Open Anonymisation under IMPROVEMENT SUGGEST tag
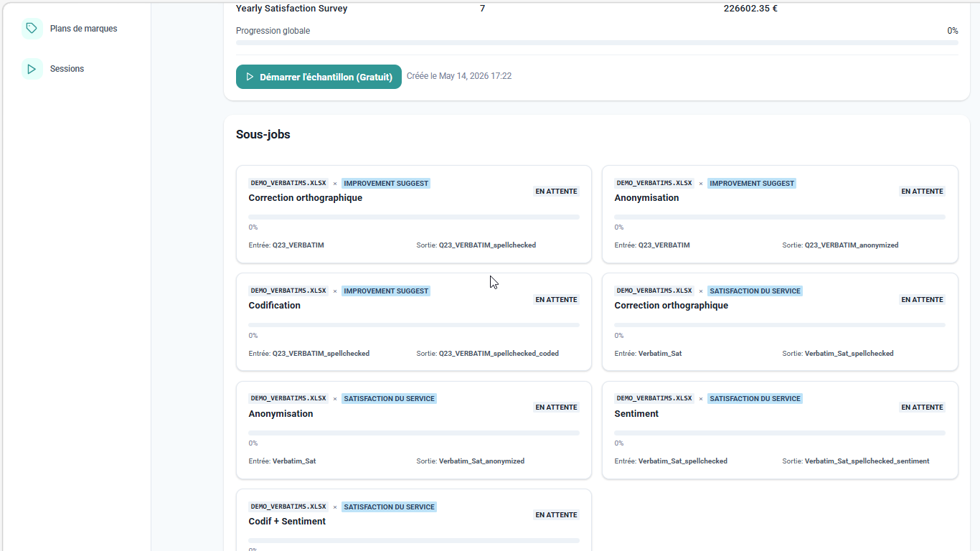The width and height of the screenshot is (980, 551). [x=646, y=198]
